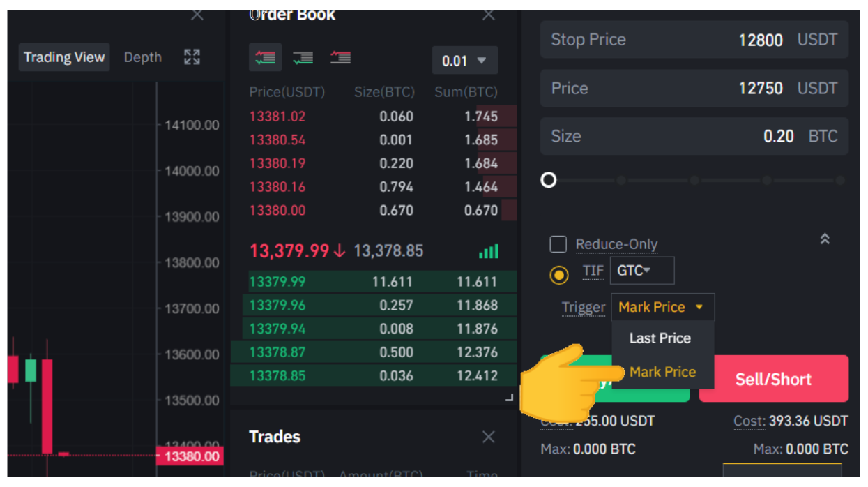868x487 pixels.
Task: Choose Last Price from trigger menu
Action: 660,338
